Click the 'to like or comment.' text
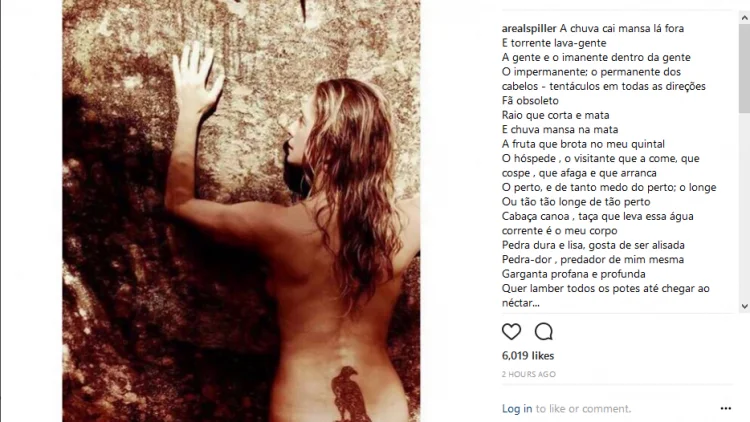 coord(583,409)
